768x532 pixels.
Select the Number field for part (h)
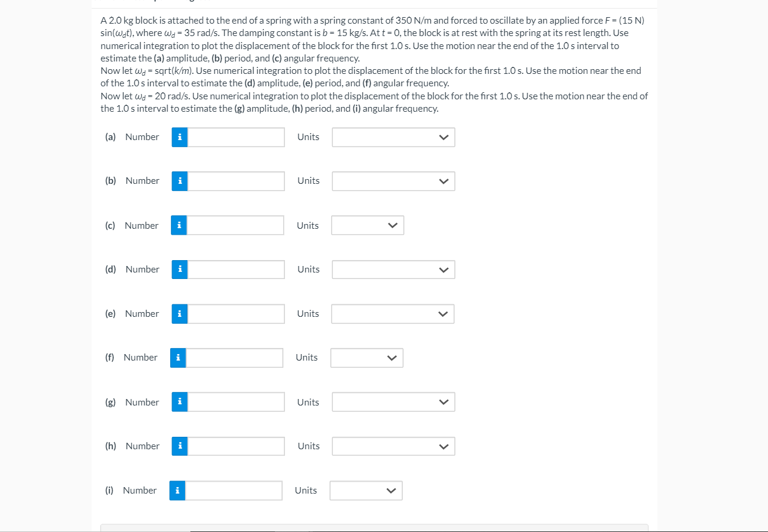pos(235,446)
